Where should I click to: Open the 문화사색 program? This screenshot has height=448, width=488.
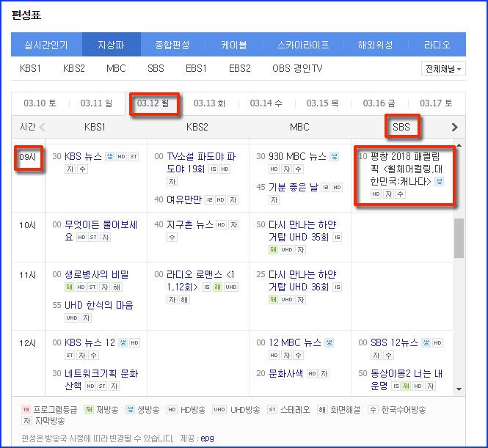coord(285,373)
